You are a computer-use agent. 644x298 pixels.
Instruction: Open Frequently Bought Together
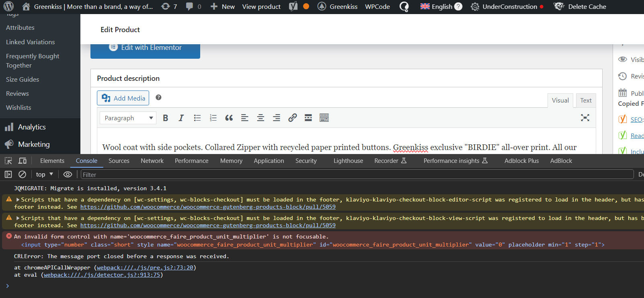[x=33, y=61]
